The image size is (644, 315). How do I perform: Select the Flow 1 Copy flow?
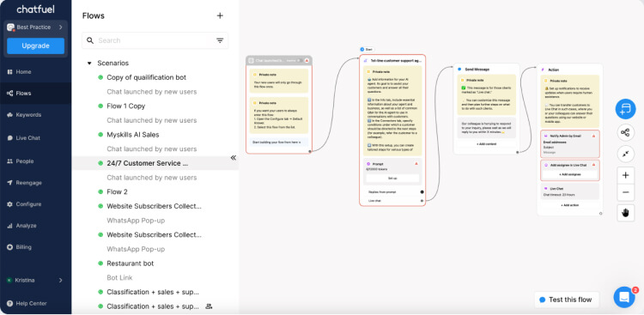(125, 106)
